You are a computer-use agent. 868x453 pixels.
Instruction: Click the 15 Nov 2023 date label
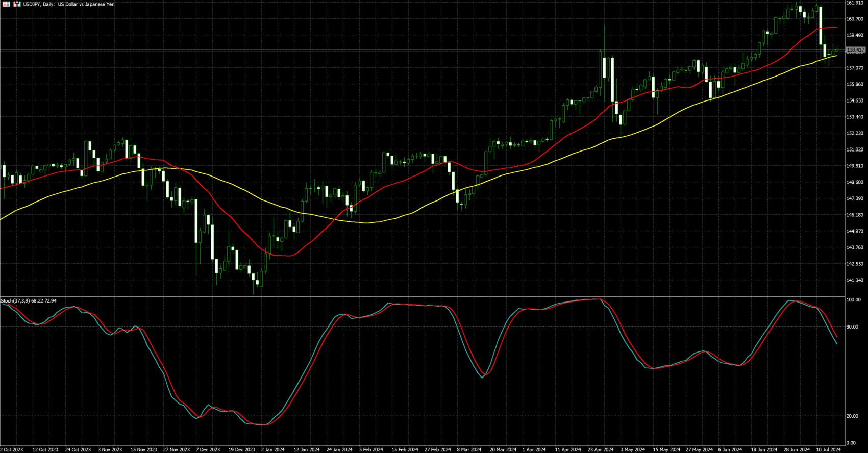click(143, 449)
